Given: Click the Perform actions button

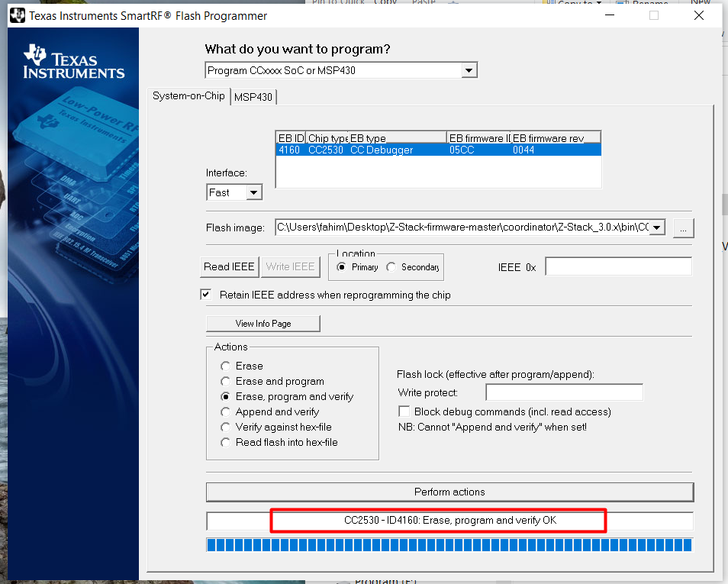Looking at the screenshot, I should (450, 492).
